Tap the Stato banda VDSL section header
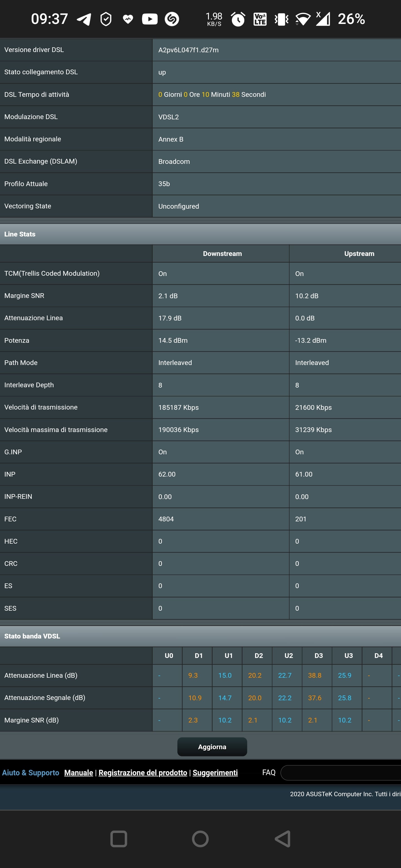 pos(32,636)
